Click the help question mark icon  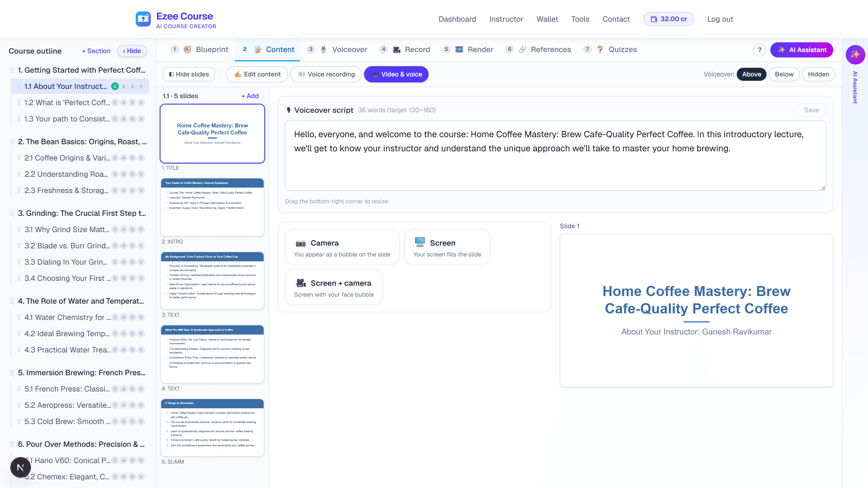pos(759,50)
